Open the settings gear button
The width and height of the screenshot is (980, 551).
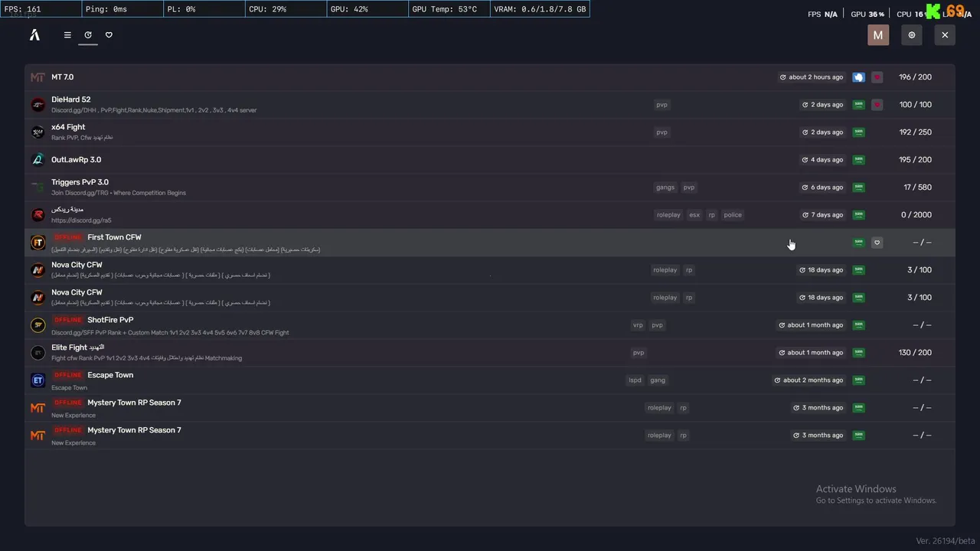[911, 35]
